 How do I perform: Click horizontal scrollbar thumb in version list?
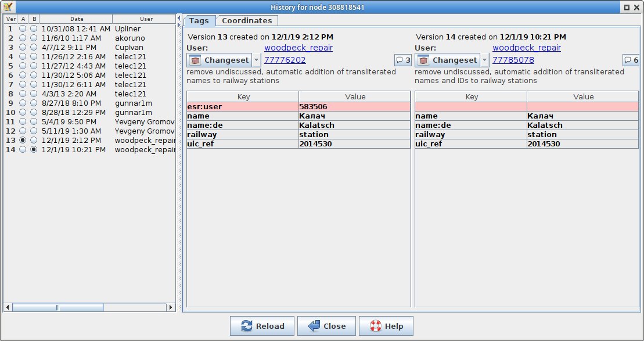coord(57,307)
